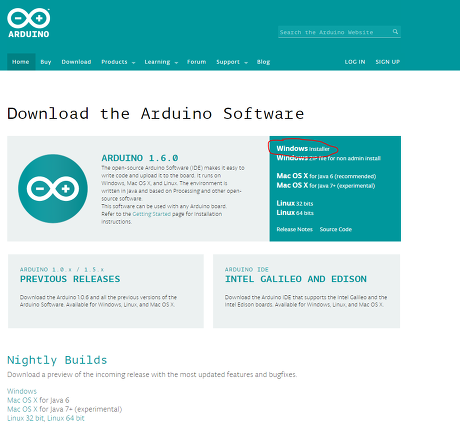Open the Forum nav item
The image size is (460, 424).
[196, 62]
